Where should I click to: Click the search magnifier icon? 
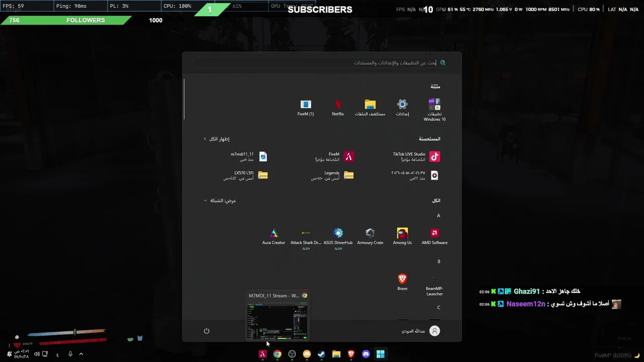click(443, 63)
